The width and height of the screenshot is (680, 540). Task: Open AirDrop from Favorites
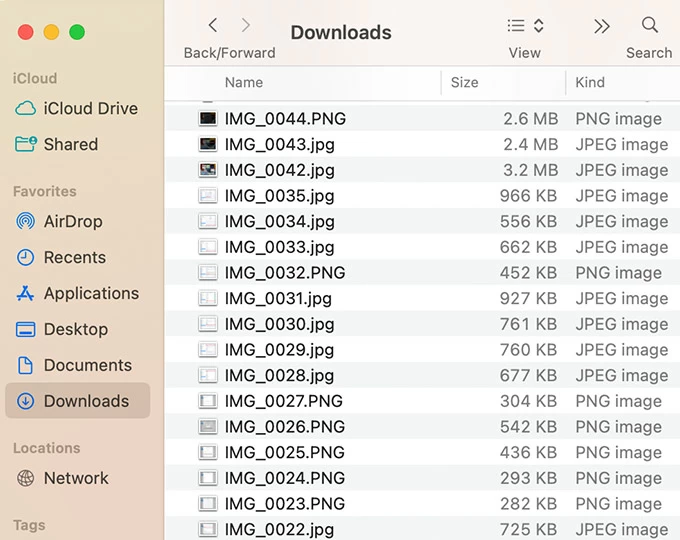coord(72,221)
